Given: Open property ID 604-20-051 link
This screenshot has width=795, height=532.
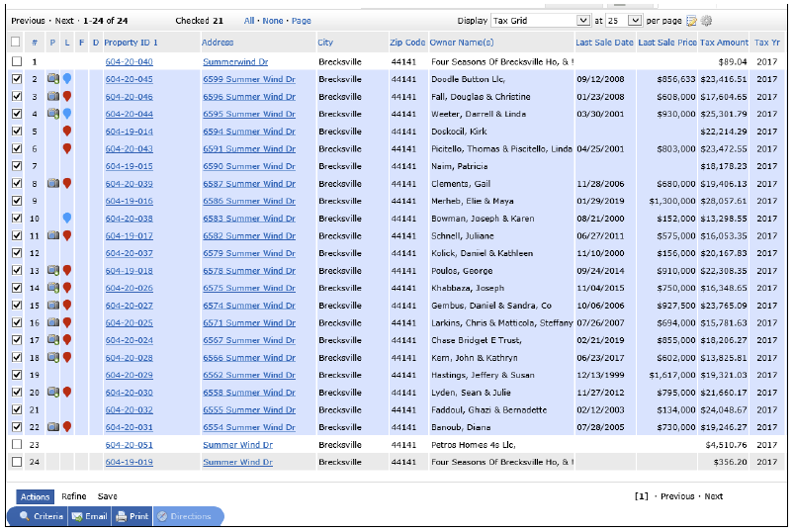Looking at the screenshot, I should click(130, 445).
